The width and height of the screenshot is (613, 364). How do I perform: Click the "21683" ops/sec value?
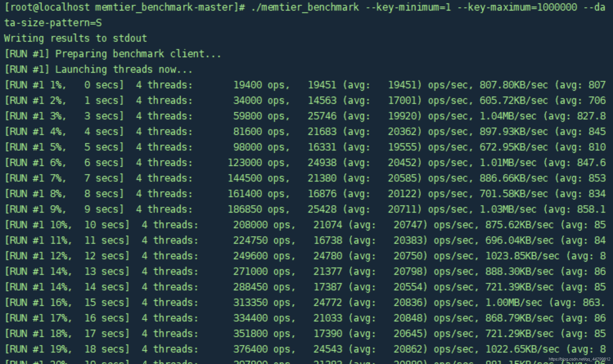click(322, 132)
